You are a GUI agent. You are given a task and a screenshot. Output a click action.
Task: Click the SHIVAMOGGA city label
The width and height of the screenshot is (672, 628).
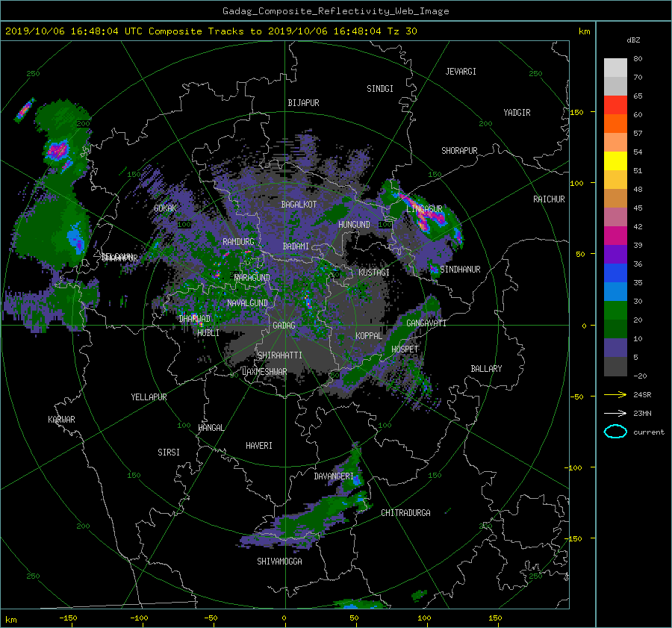[279, 562]
